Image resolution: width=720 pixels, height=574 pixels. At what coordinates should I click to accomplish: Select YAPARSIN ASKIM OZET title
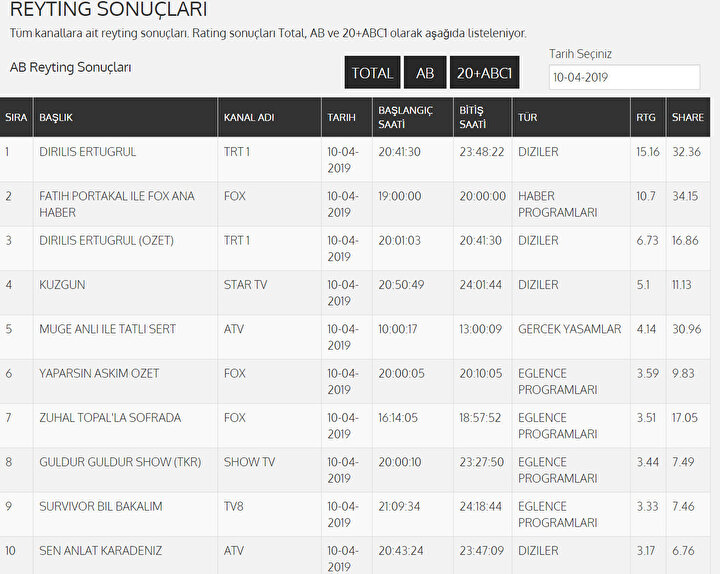[99, 373]
